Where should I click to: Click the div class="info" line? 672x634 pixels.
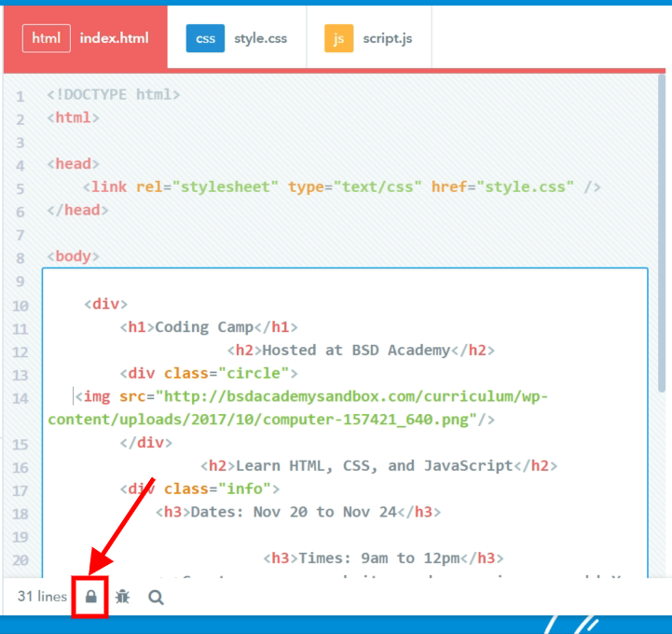click(x=199, y=489)
